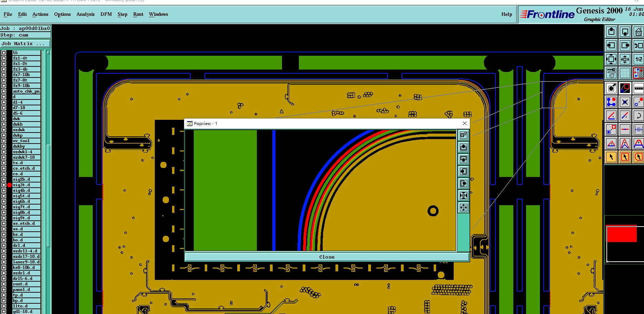
Task: Toggle the checkbox for layer cs.etch.d
Action: coord(4,168)
